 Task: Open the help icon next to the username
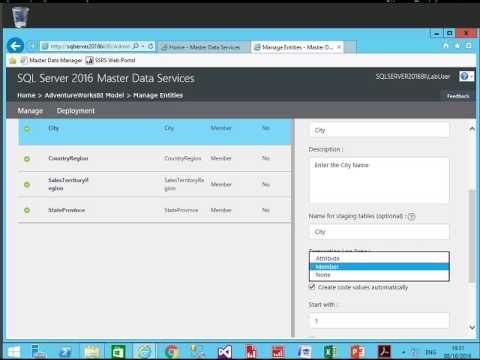[464, 76]
